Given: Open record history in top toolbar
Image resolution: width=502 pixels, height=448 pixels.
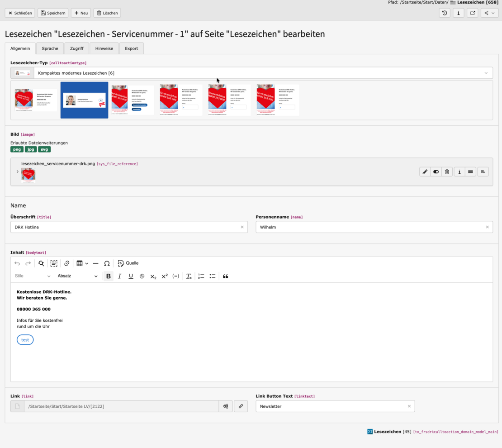Looking at the screenshot, I should click(x=445, y=13).
